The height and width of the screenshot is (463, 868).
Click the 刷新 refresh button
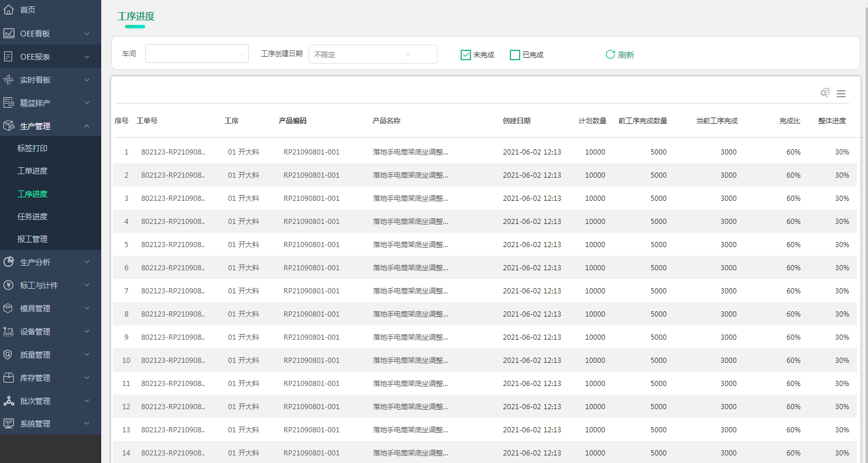click(620, 54)
